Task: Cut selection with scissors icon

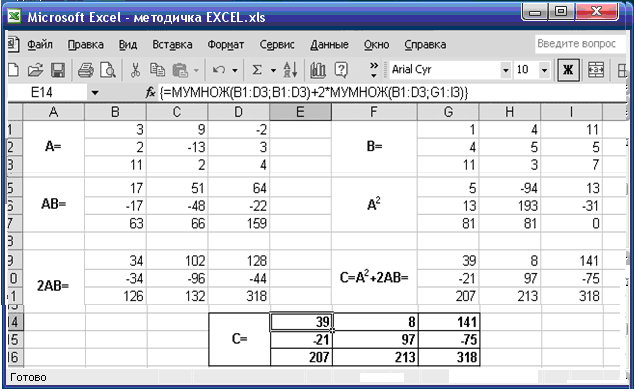Action: 135,70
